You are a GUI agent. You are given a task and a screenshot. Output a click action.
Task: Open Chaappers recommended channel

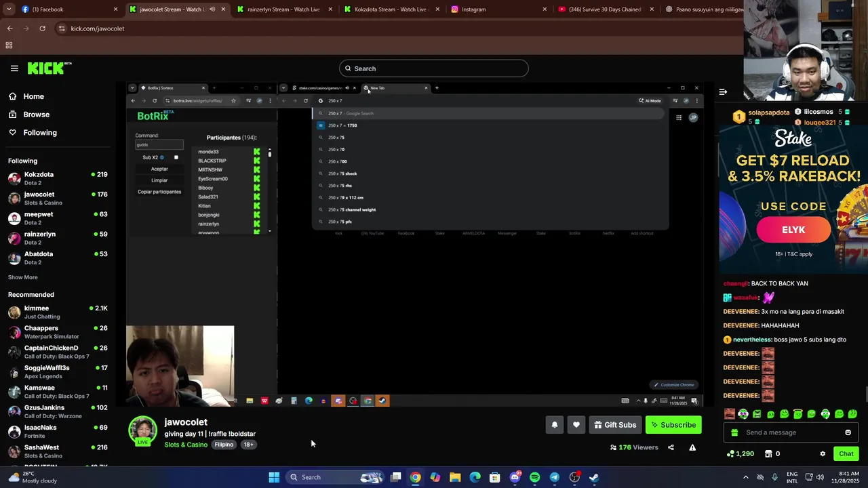click(x=58, y=331)
